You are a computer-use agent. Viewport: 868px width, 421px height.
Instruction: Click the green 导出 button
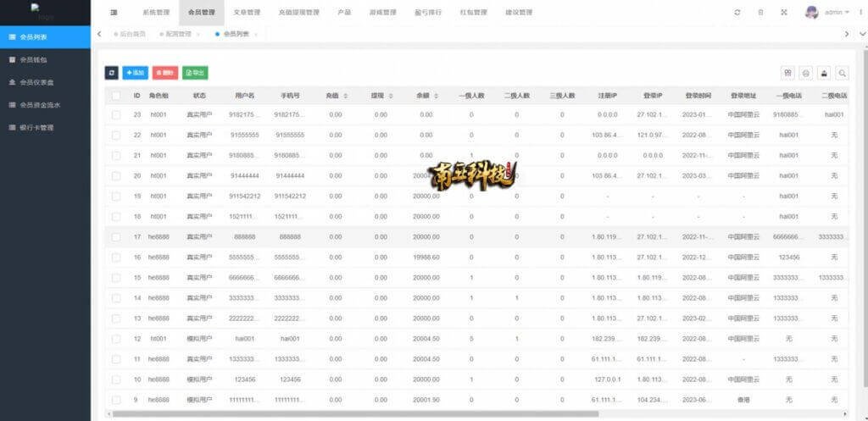pos(194,74)
